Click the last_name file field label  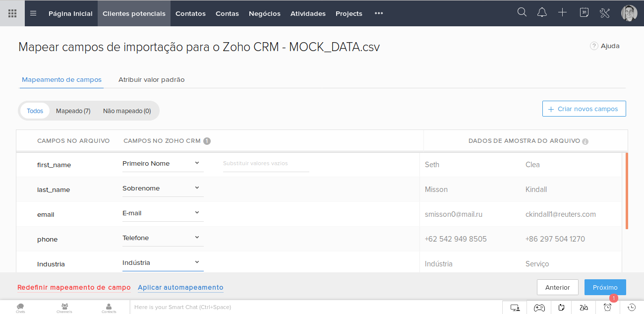click(54, 189)
